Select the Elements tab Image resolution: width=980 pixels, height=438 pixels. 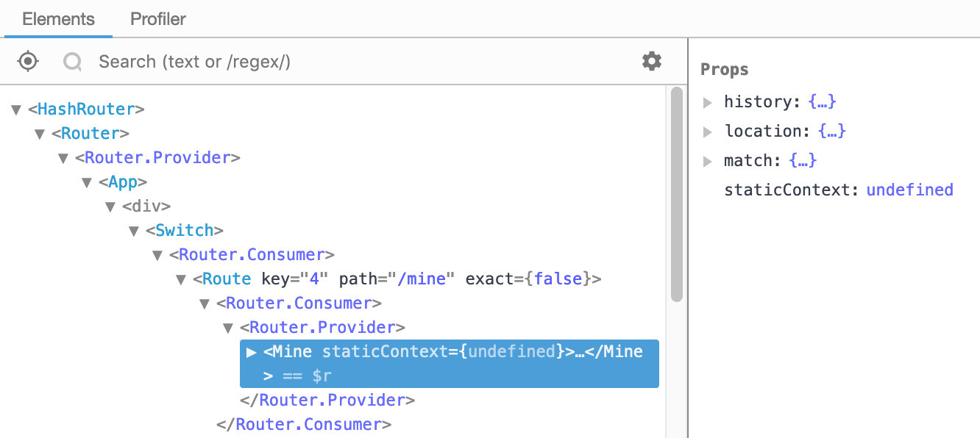point(59,19)
